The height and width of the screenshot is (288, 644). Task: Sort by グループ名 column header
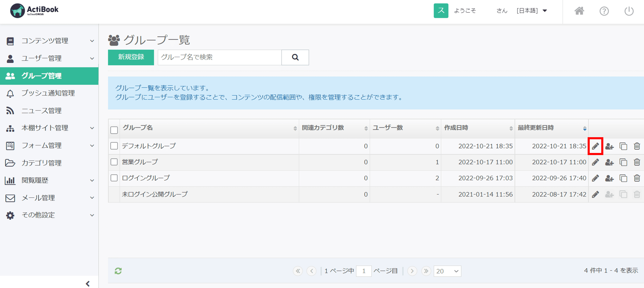[x=209, y=128]
